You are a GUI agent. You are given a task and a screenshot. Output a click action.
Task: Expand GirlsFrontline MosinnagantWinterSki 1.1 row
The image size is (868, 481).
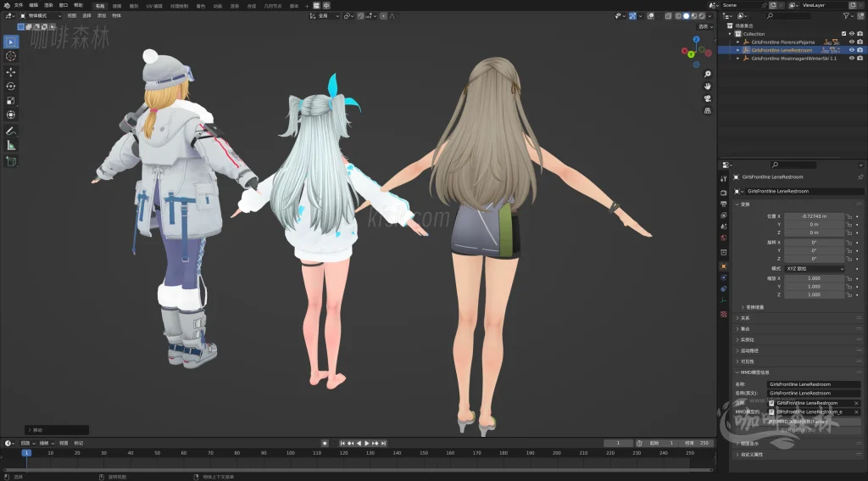pyautogui.click(x=738, y=59)
